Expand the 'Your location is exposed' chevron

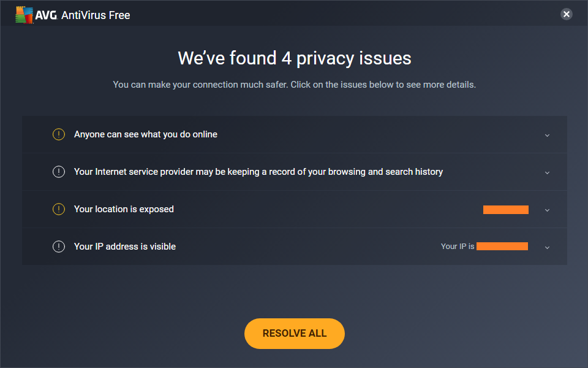tap(547, 210)
